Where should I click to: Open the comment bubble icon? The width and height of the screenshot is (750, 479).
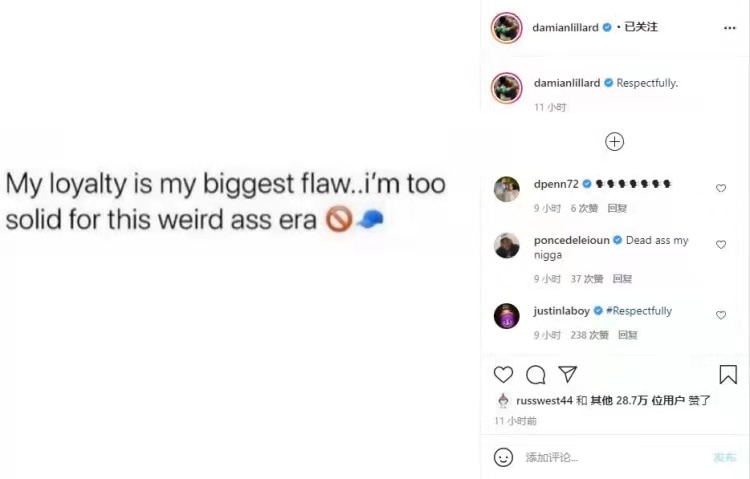point(536,375)
